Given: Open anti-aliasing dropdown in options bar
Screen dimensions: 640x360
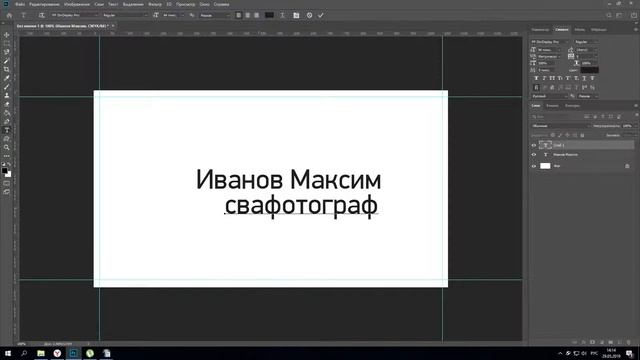Looking at the screenshot, I should (215, 16).
